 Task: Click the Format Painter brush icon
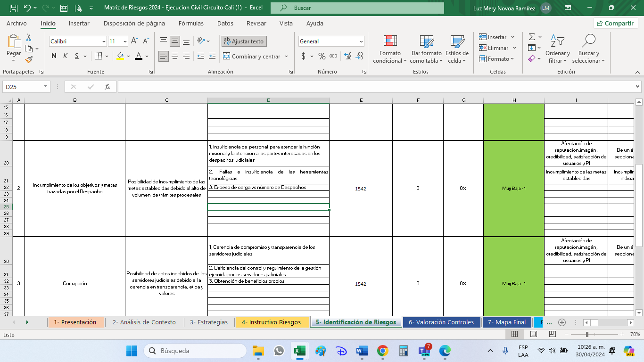click(29, 60)
